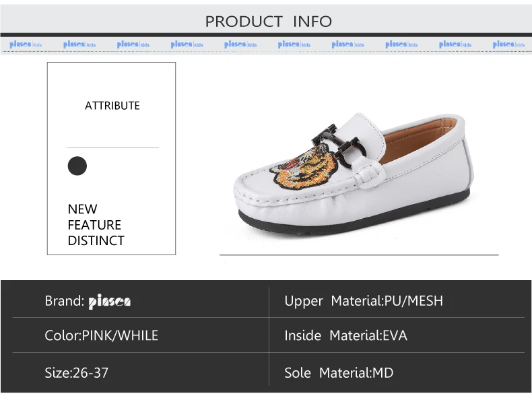
Task: Click the first piasea kids logo in banner
Action: (26, 44)
